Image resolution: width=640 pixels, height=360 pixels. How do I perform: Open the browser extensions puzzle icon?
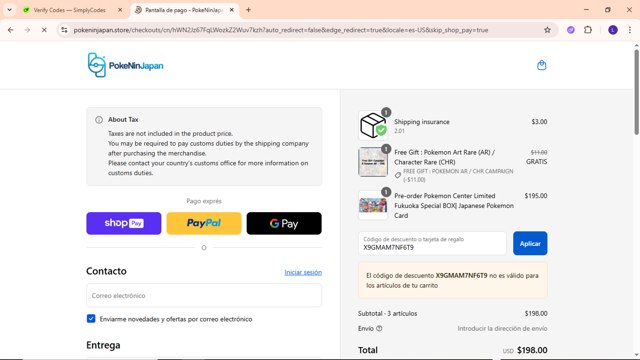coord(588,30)
